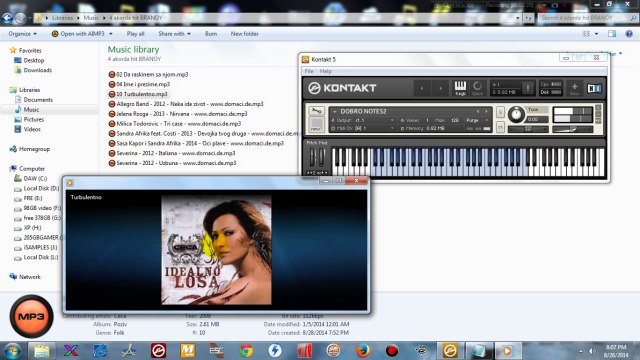Open Google Chrome from the taskbar

(x=246, y=351)
